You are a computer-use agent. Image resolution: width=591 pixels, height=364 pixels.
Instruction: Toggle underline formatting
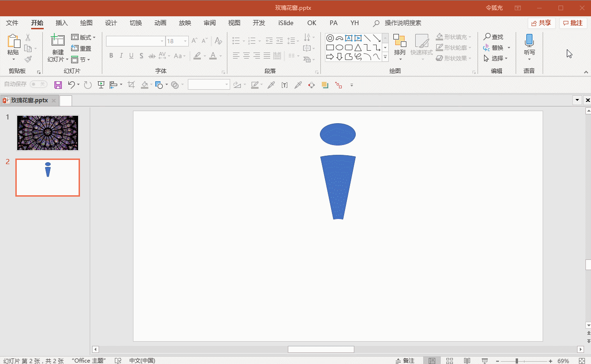131,56
